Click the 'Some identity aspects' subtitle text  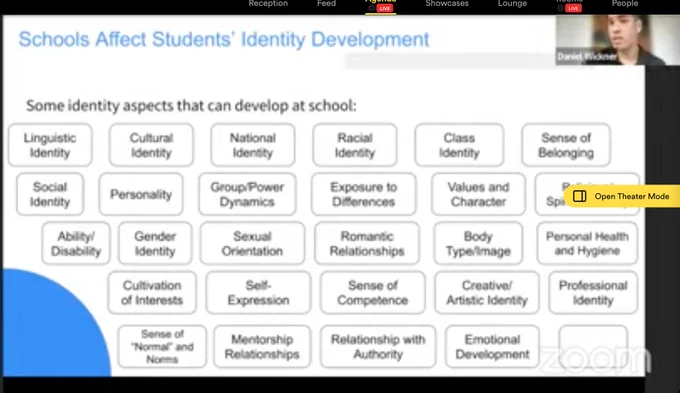tap(191, 105)
